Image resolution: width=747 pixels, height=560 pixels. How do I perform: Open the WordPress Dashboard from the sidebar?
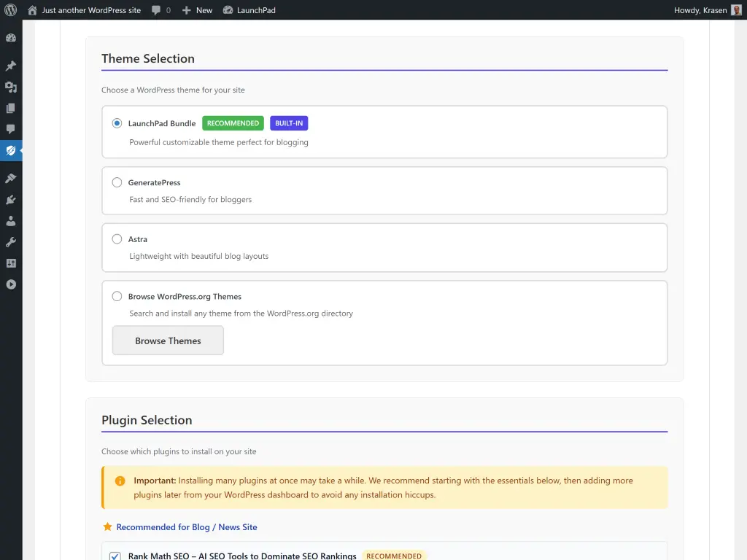[x=11, y=37]
